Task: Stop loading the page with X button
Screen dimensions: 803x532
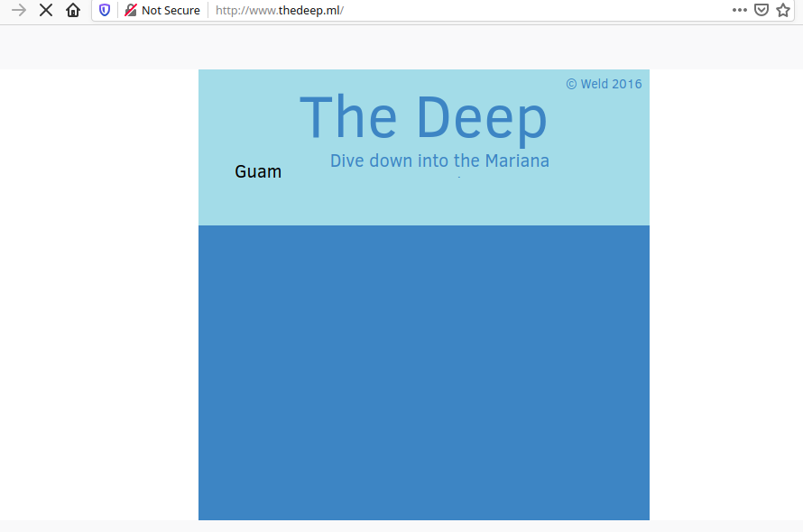Action: pyautogui.click(x=46, y=10)
